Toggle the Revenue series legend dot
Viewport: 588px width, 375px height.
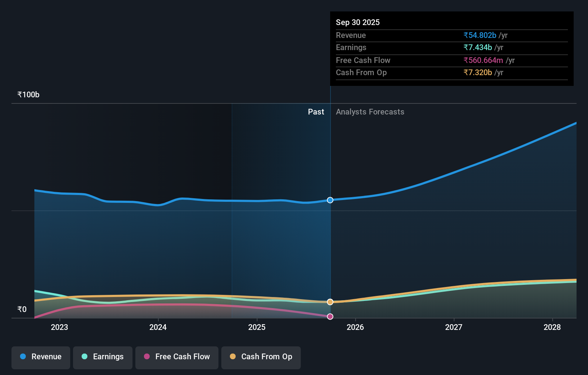23,356
